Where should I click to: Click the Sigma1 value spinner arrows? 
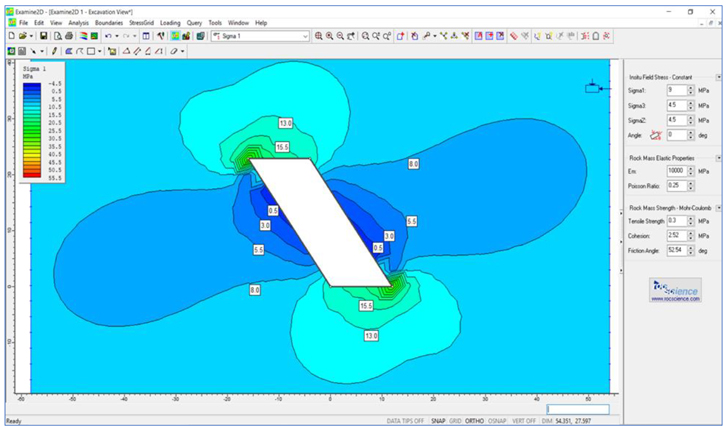point(690,90)
